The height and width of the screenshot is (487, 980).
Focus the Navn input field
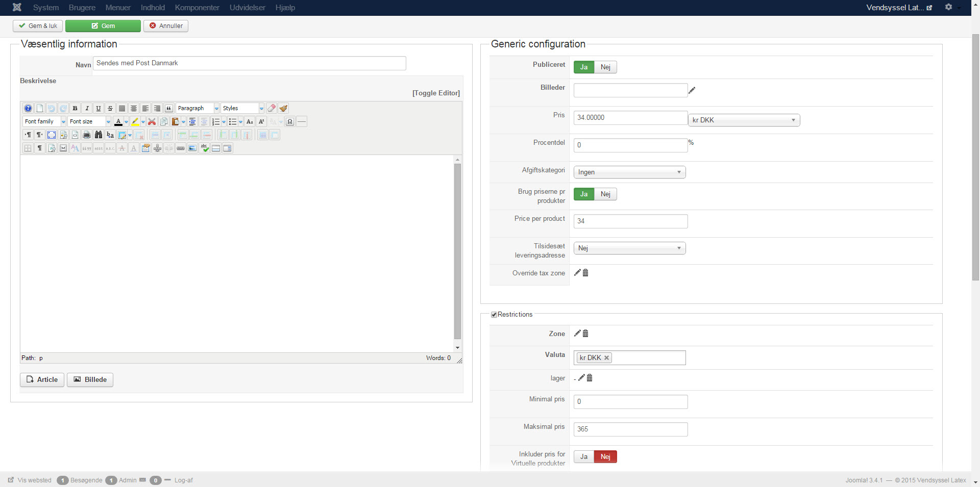(x=249, y=63)
